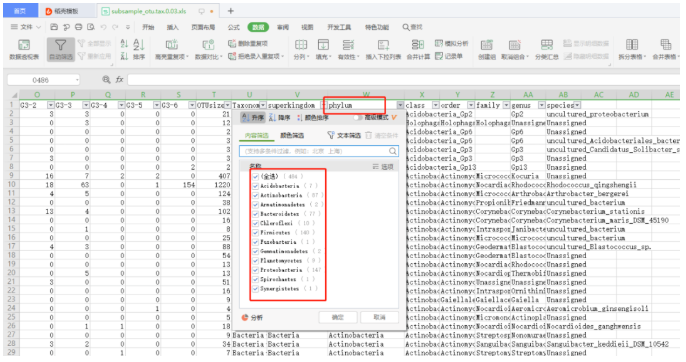The image size is (686, 362).
Task: Toggle the (全选) select all checkbox
Action: pyautogui.click(x=256, y=176)
